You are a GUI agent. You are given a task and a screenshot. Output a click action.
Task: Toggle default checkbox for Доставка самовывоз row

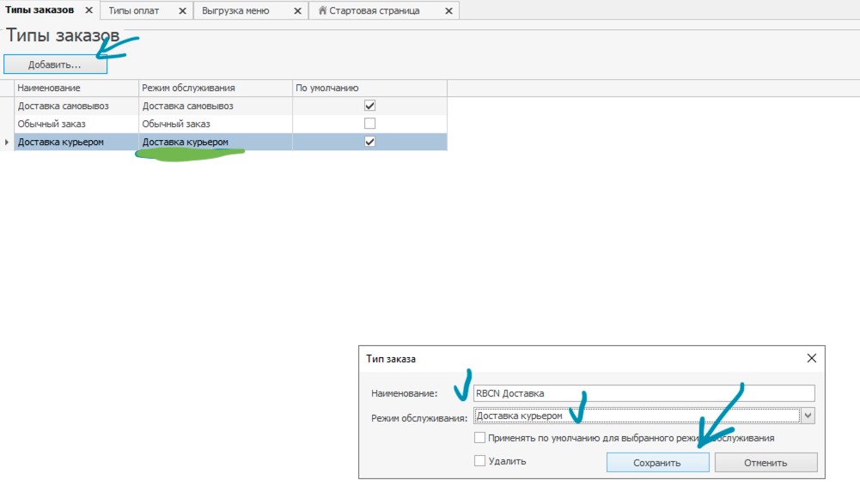point(369,106)
